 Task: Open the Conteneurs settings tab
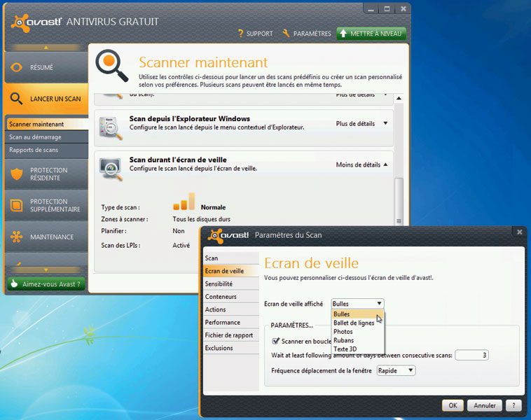(x=231, y=297)
